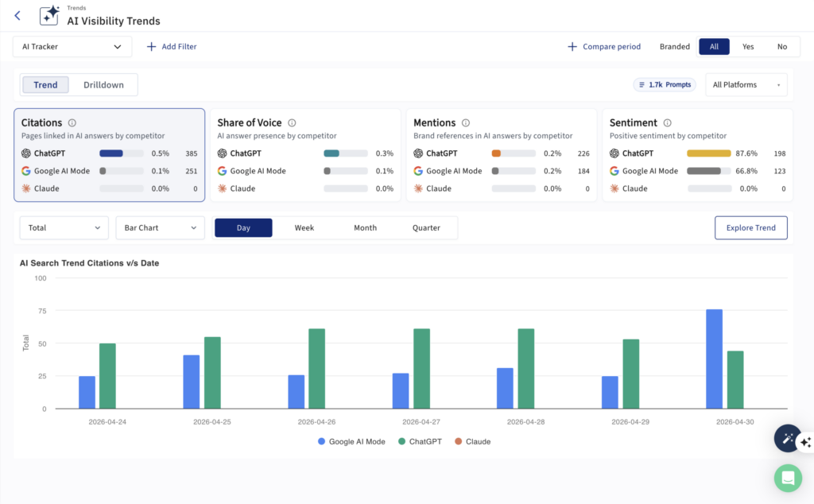
Task: Toggle Claude legend series
Action: (x=472, y=442)
